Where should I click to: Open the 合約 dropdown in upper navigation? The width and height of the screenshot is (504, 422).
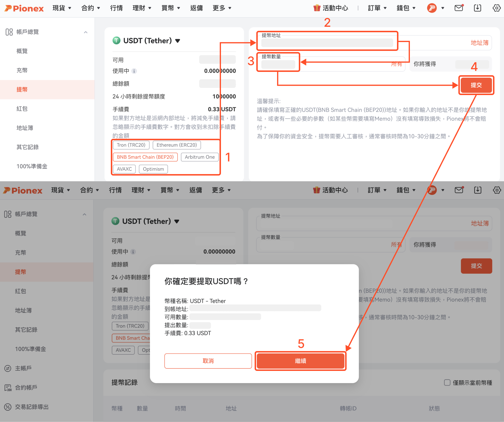(x=91, y=8)
